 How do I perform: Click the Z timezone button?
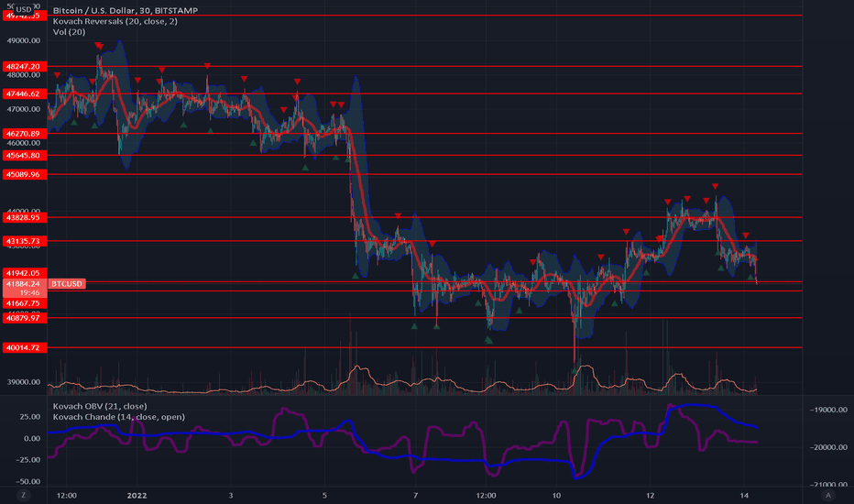tap(23, 495)
